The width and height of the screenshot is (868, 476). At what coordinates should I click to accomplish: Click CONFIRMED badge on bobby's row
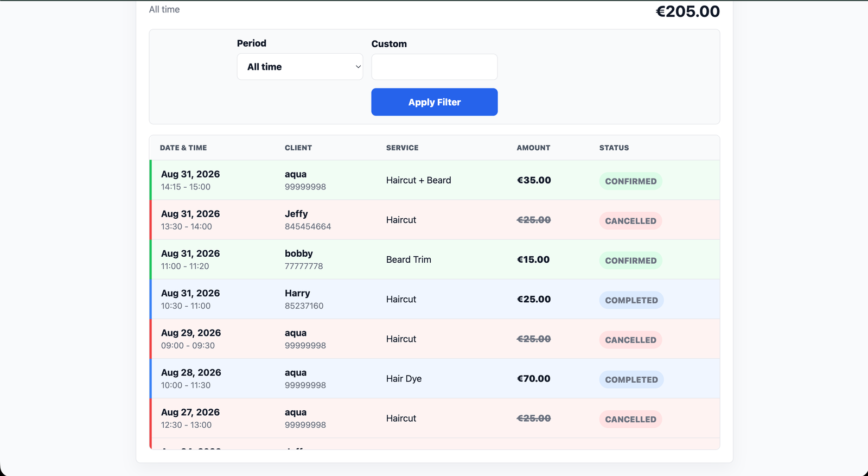tap(631, 261)
